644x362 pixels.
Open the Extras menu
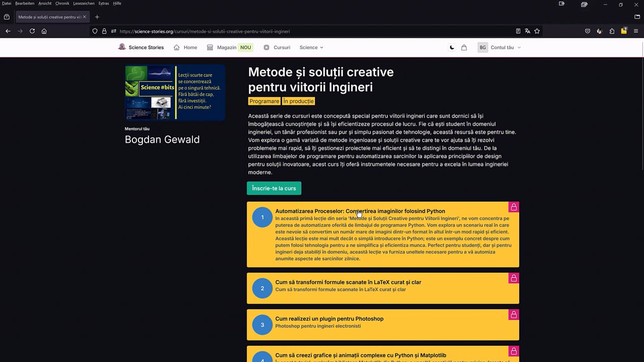104,4
